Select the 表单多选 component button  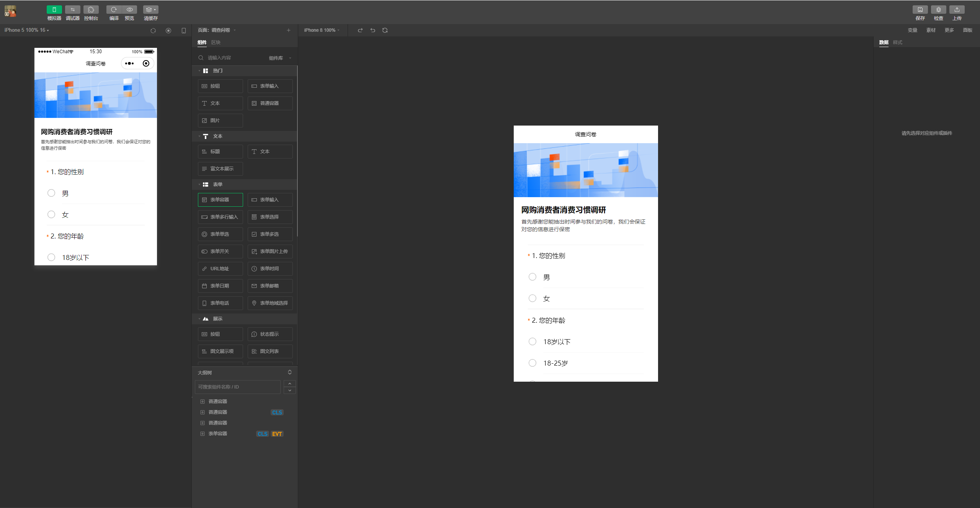[270, 234]
